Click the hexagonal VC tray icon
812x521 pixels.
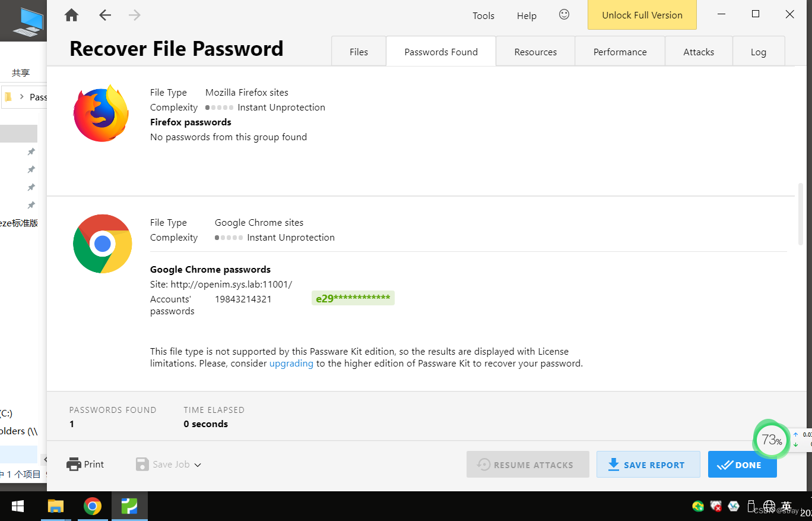(x=734, y=506)
